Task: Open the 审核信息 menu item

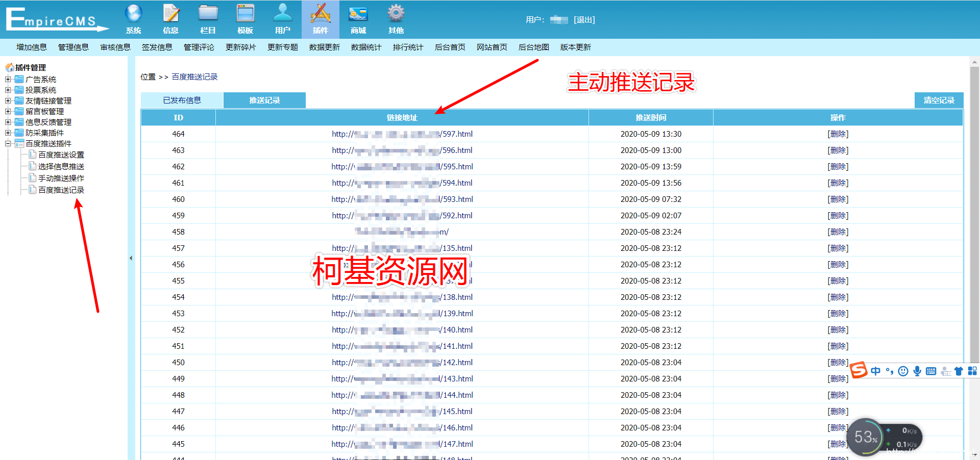Action: (x=115, y=47)
